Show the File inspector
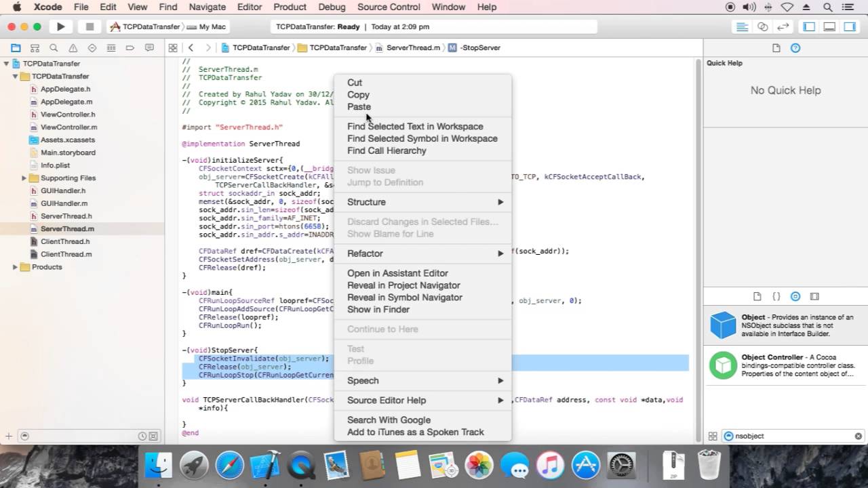The width and height of the screenshot is (868, 488). (x=776, y=48)
